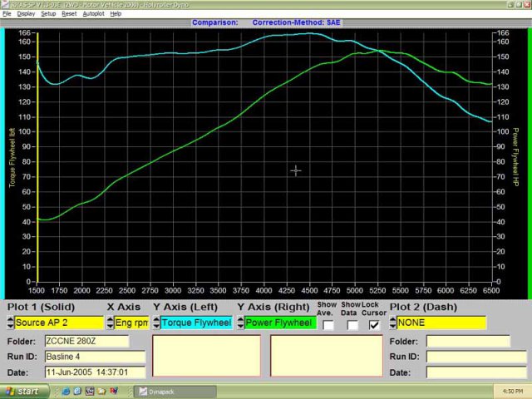This screenshot has height=399, width=532.
Task: Open the Plot 2 NONE selector
Action: (x=440, y=323)
